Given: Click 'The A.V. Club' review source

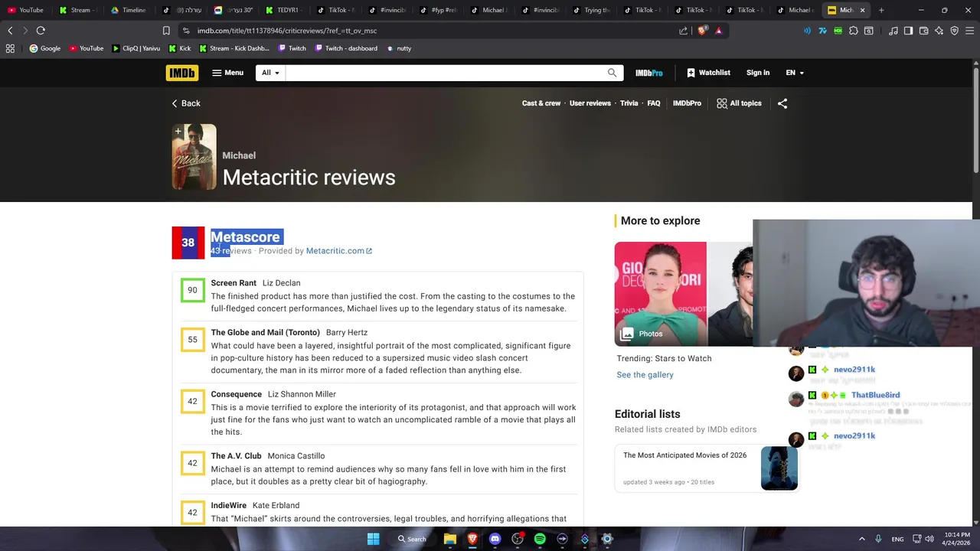Looking at the screenshot, I should 237,456.
